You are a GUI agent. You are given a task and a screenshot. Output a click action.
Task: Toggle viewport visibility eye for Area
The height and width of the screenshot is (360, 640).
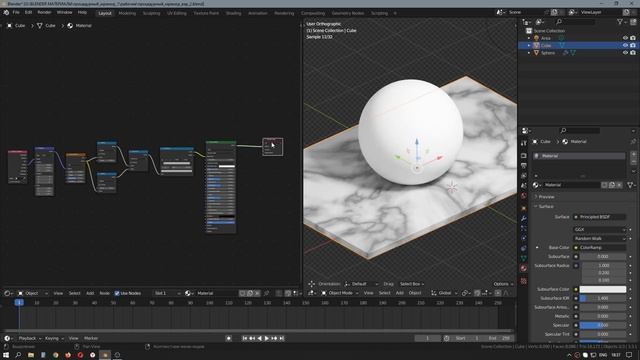point(625,38)
